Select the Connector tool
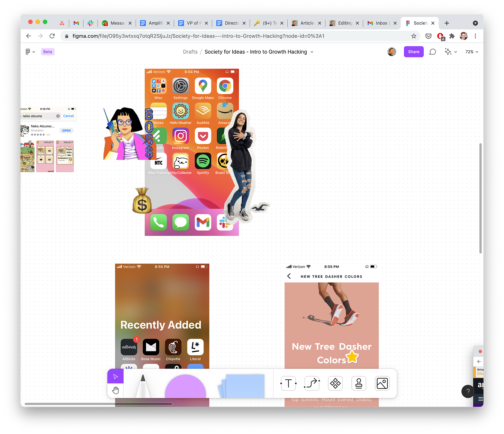504x434 pixels. coord(312,383)
